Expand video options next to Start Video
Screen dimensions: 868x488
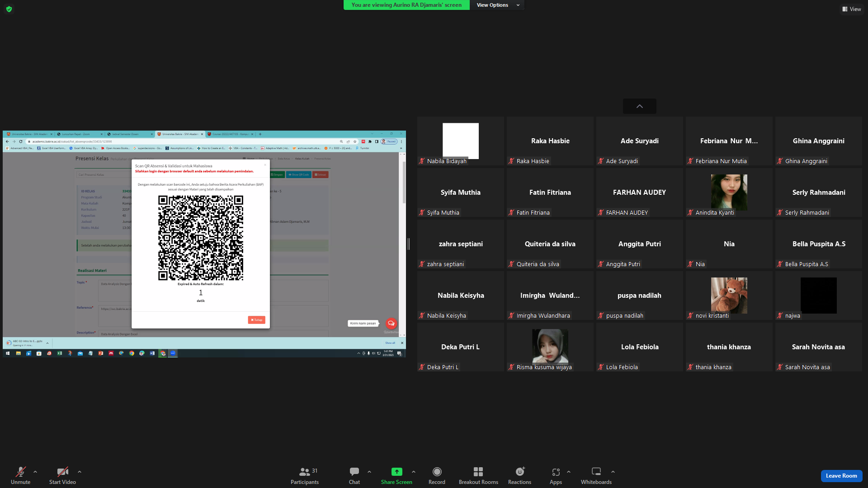[x=80, y=472]
